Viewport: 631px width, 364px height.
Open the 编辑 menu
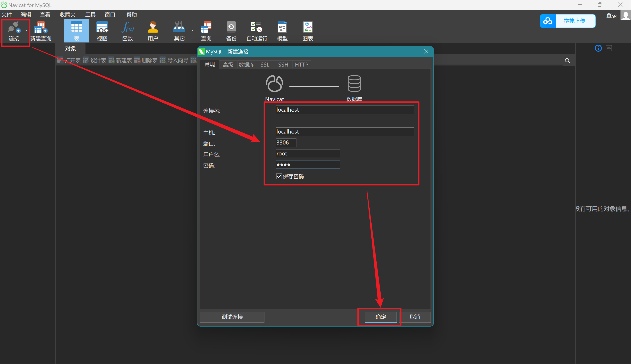[x=26, y=14]
